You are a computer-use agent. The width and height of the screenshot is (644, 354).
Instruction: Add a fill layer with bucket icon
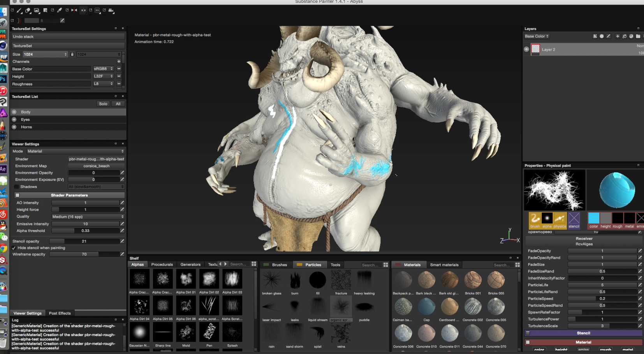click(625, 36)
